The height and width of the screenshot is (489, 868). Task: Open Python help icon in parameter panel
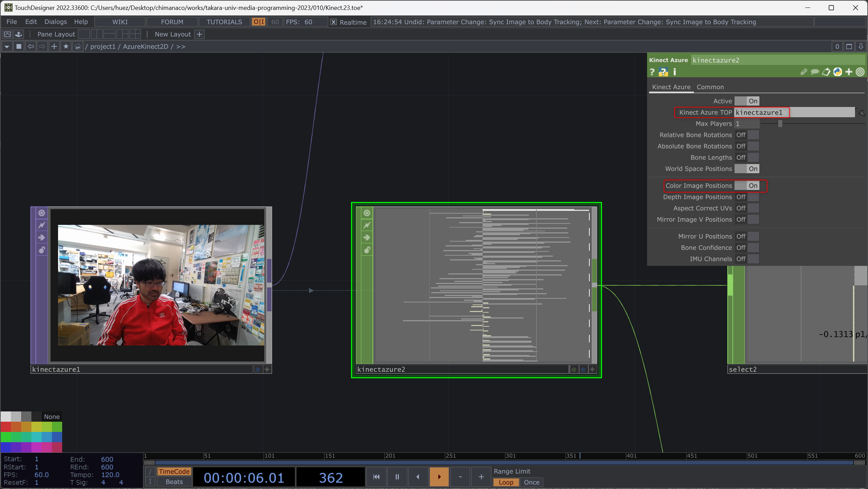pos(663,72)
